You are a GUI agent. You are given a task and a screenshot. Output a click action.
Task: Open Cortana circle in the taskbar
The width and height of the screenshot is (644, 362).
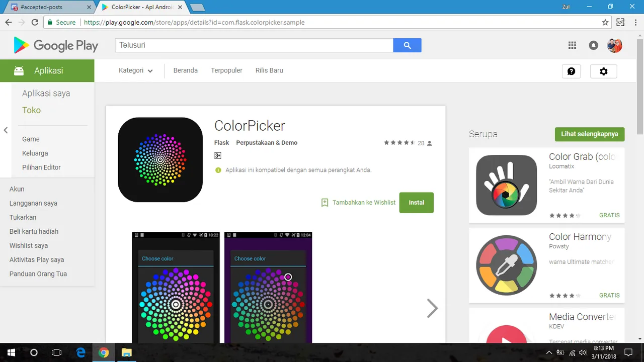[34, 352]
